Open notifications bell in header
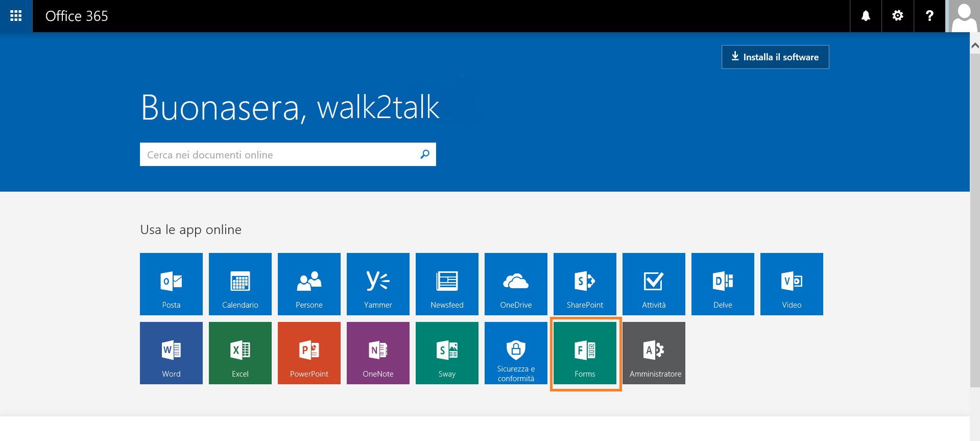The width and height of the screenshot is (980, 441). click(x=866, y=16)
